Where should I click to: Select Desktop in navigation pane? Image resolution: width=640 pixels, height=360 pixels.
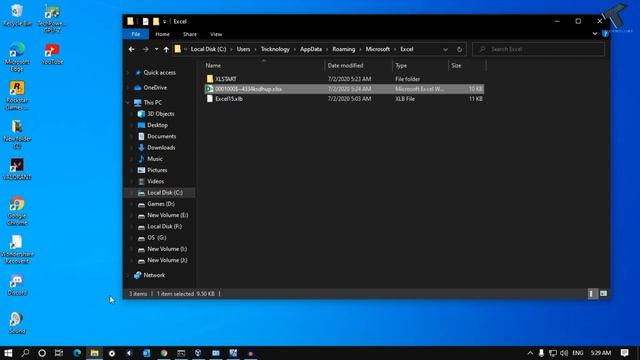pos(157,125)
